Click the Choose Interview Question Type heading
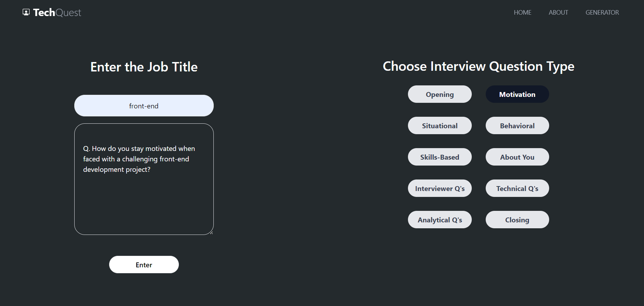 click(x=478, y=66)
